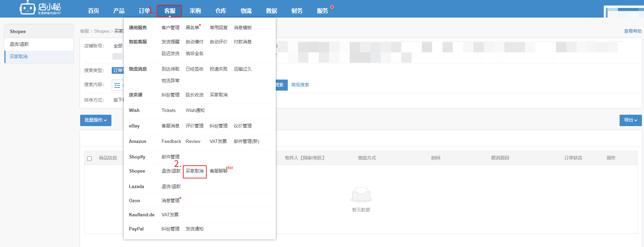
Task: Choose Tickets under Wish
Action: click(x=168, y=110)
